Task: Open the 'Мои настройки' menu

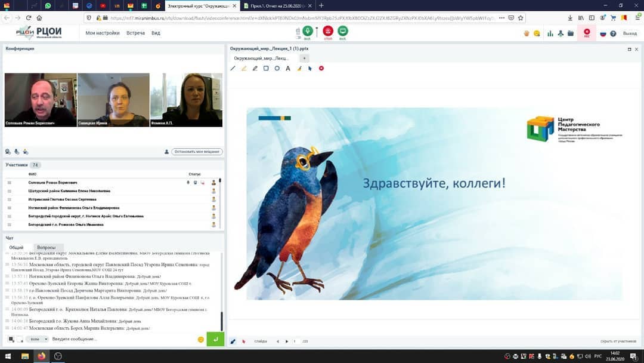Action: point(103,33)
